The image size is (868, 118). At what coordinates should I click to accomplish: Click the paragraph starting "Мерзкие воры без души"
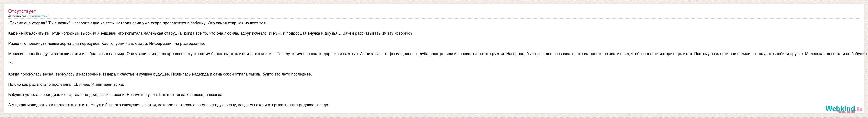click(438, 54)
